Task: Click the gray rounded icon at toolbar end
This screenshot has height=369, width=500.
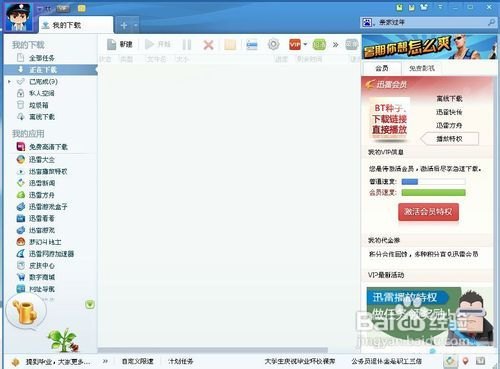Action: (352, 44)
